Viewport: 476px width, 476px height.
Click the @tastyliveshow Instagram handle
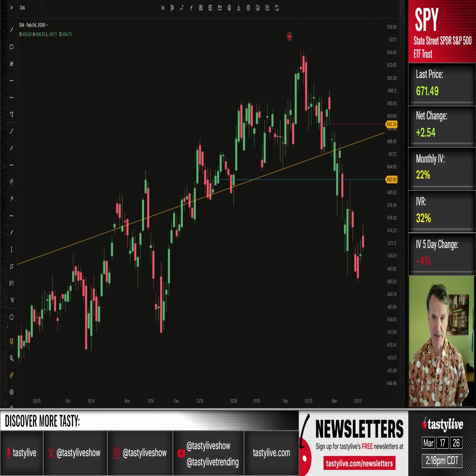[145, 453]
